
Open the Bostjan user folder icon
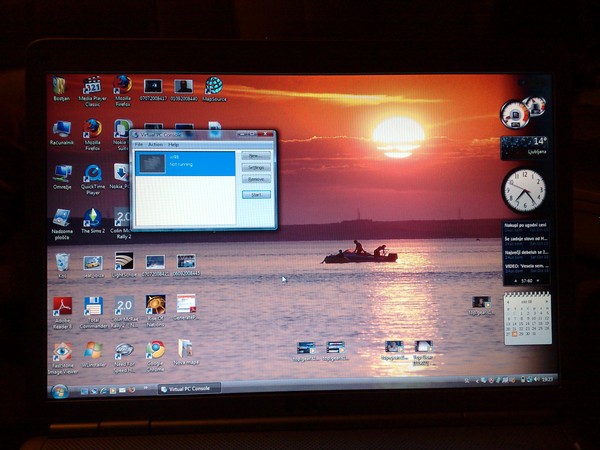tap(60, 88)
